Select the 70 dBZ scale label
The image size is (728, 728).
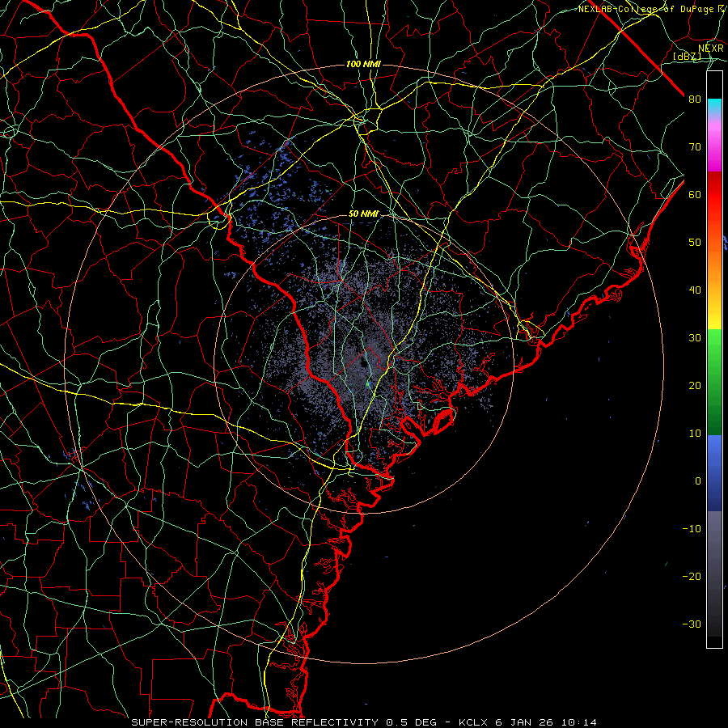pyautogui.click(x=695, y=147)
